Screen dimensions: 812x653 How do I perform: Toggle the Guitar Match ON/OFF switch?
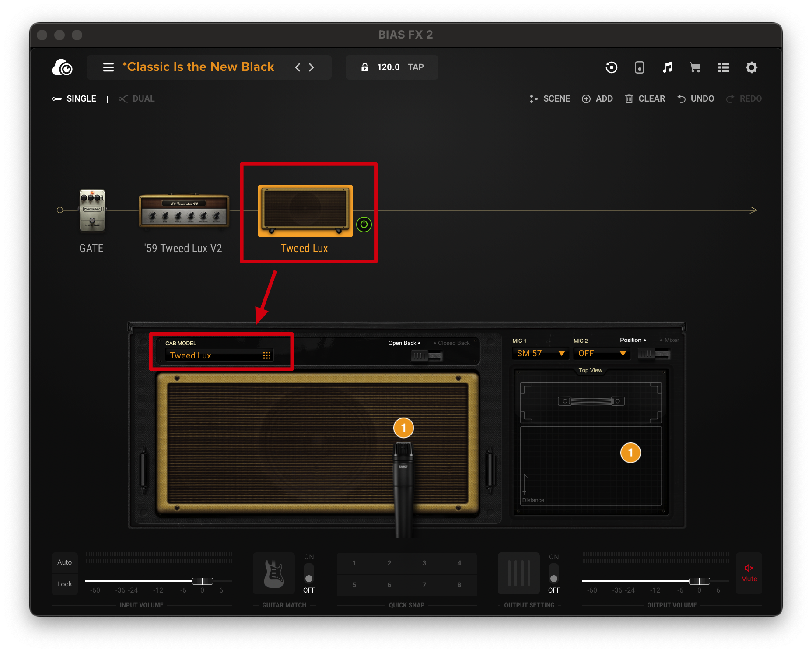[x=309, y=573]
